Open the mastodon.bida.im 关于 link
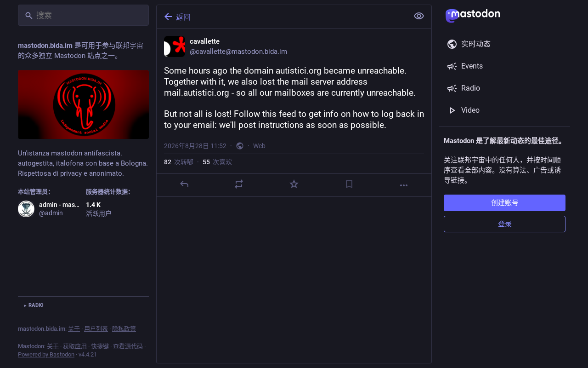The image size is (588, 368). click(74, 328)
